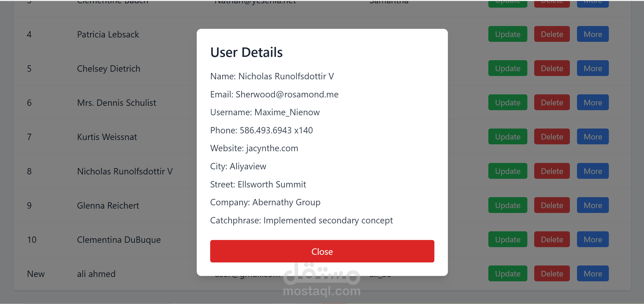This screenshot has width=644, height=304.
Task: Update user Kurtis Weissnat
Action: (507, 136)
